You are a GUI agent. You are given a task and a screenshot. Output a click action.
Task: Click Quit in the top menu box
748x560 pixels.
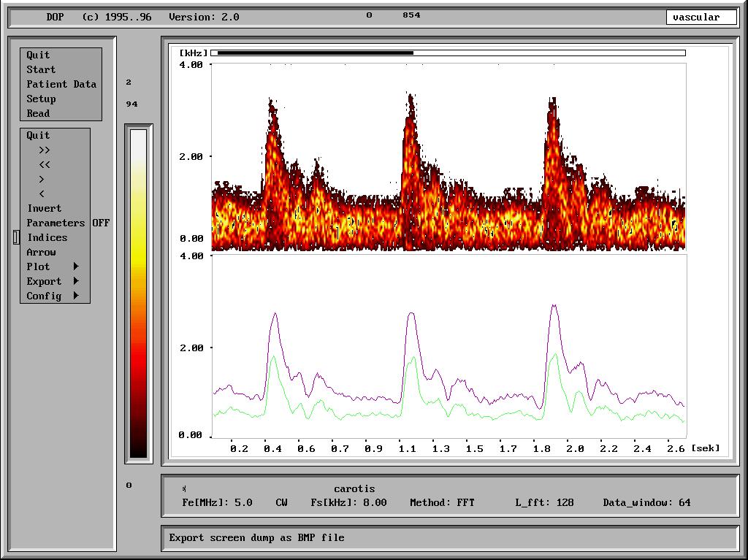(x=38, y=55)
